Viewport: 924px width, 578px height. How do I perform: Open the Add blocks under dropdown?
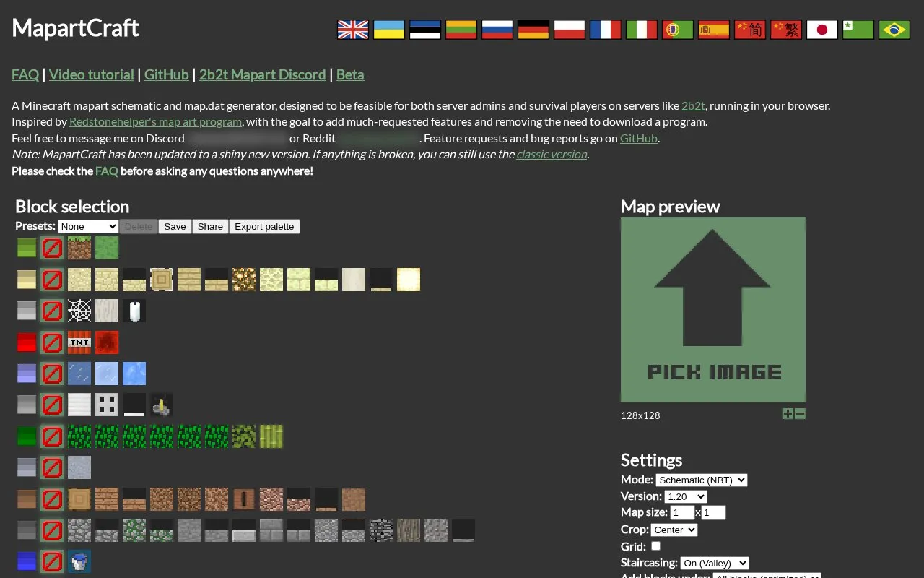point(767,576)
